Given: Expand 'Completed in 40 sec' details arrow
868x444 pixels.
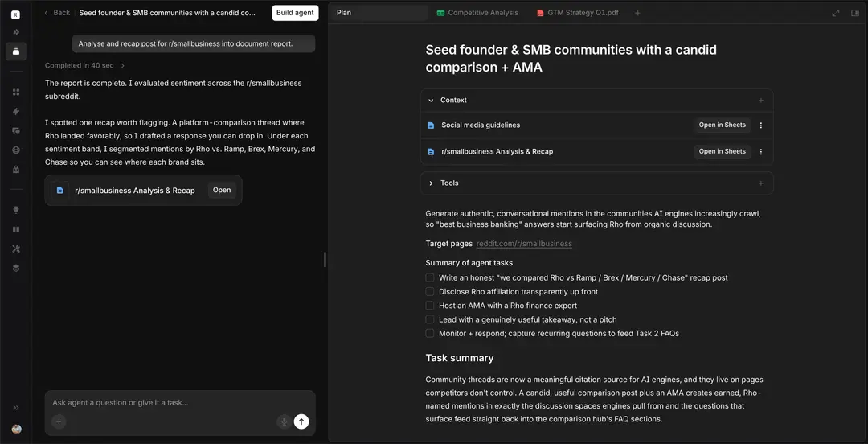Looking at the screenshot, I should (x=123, y=65).
